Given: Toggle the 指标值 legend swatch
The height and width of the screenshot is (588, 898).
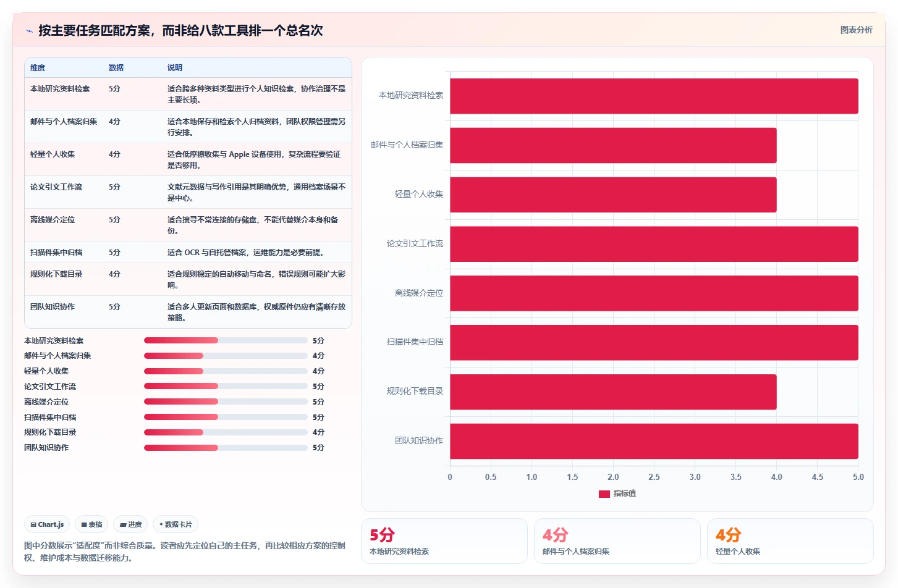Looking at the screenshot, I should (x=604, y=493).
